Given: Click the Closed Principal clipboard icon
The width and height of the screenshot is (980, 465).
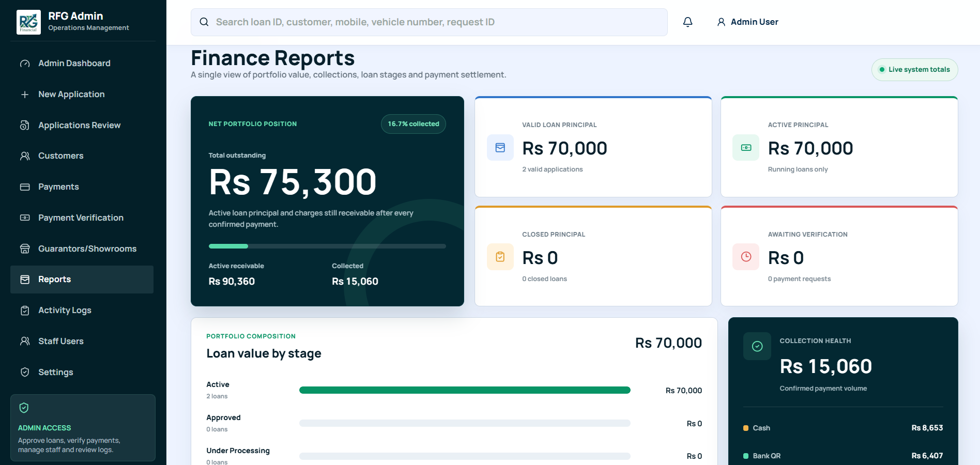Looking at the screenshot, I should [x=500, y=257].
